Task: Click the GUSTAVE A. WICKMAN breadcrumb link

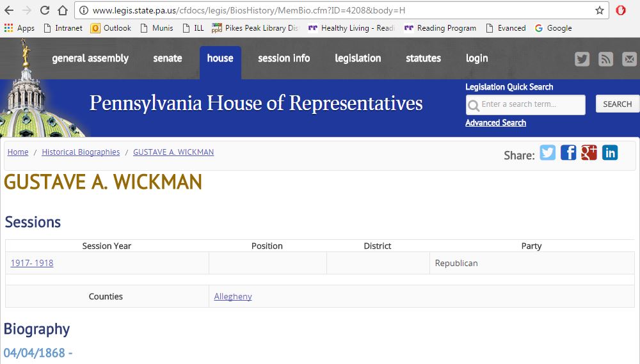Action: (173, 152)
